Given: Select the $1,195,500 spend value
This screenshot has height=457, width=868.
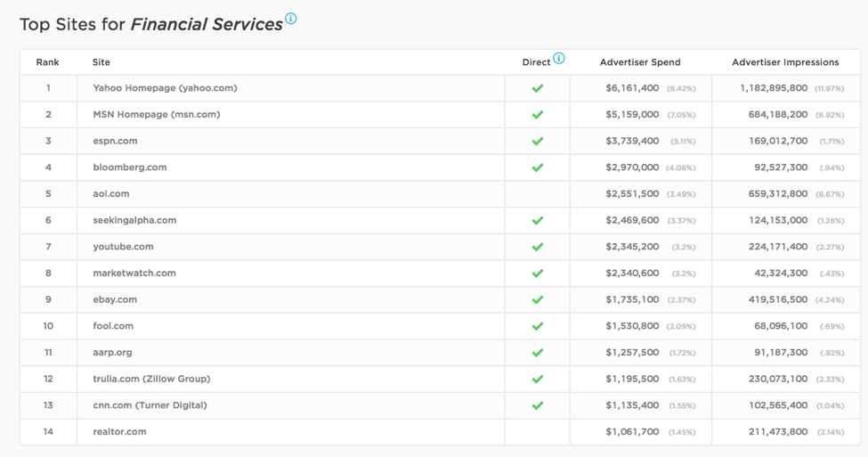Looking at the screenshot, I should 632,379.
